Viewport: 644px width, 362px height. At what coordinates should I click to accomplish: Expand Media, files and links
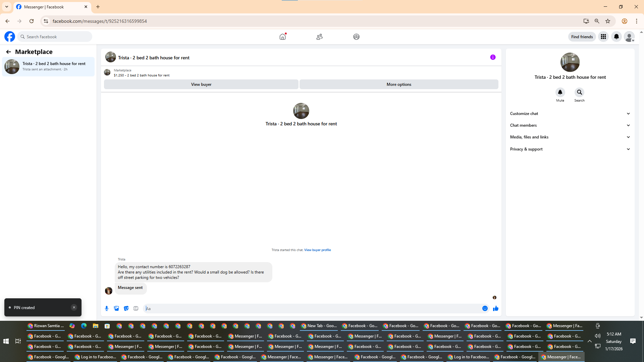tap(570, 137)
